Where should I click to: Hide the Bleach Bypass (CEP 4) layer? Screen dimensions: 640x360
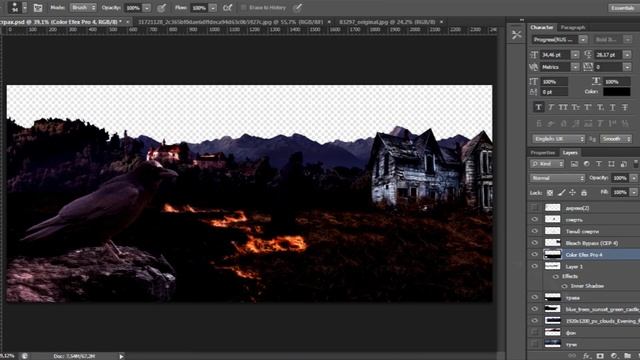coord(535,243)
